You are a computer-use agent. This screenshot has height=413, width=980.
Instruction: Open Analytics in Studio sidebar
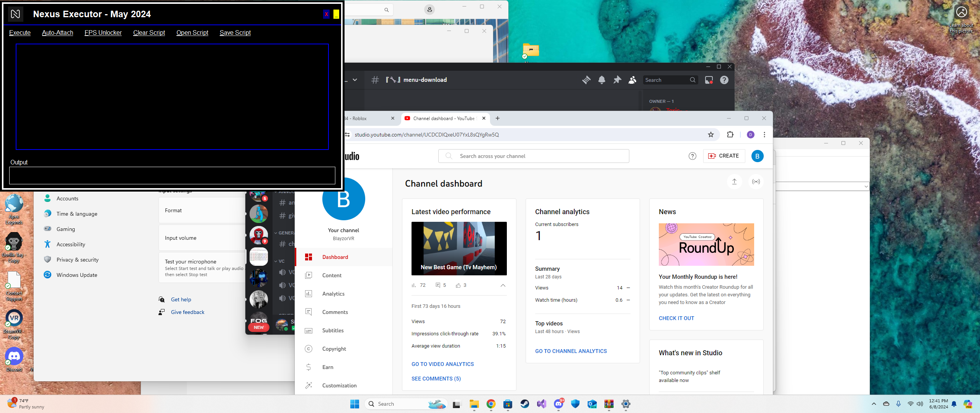pos(333,294)
